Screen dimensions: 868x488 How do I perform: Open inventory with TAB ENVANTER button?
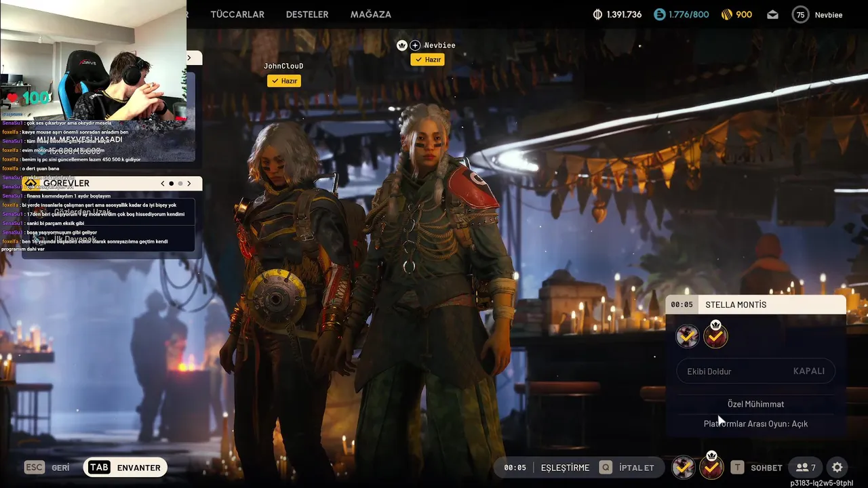point(125,468)
